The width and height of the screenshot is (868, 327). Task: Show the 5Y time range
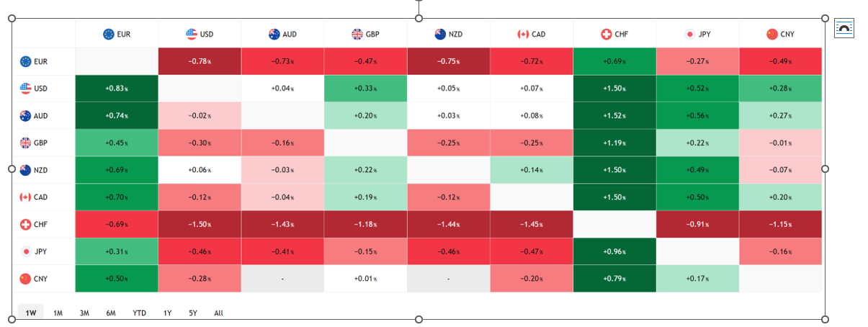pyautogui.click(x=193, y=313)
